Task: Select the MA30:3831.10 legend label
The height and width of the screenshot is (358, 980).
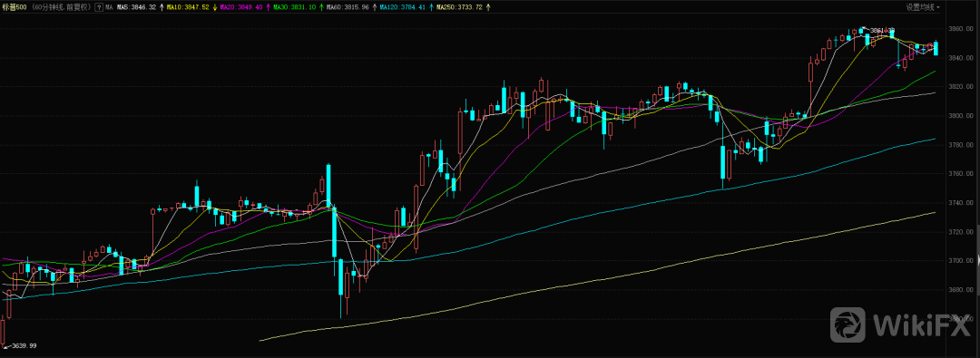Action: (294, 7)
